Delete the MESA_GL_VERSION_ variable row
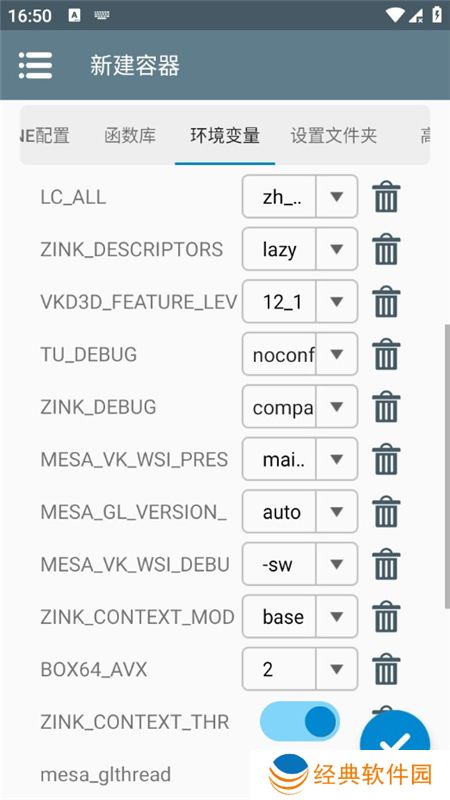This screenshot has height=800, width=450. [x=386, y=512]
